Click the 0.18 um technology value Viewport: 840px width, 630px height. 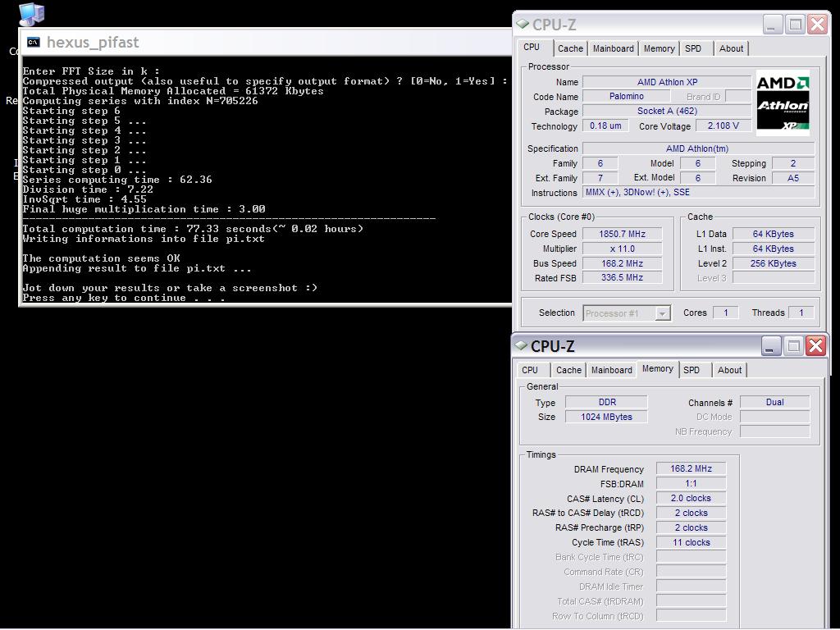(x=605, y=126)
